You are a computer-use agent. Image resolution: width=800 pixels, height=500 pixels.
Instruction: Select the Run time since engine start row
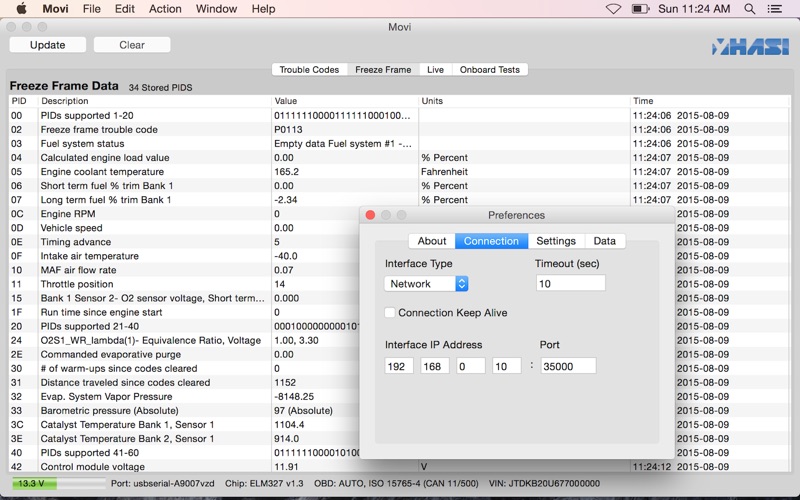tap(184, 312)
